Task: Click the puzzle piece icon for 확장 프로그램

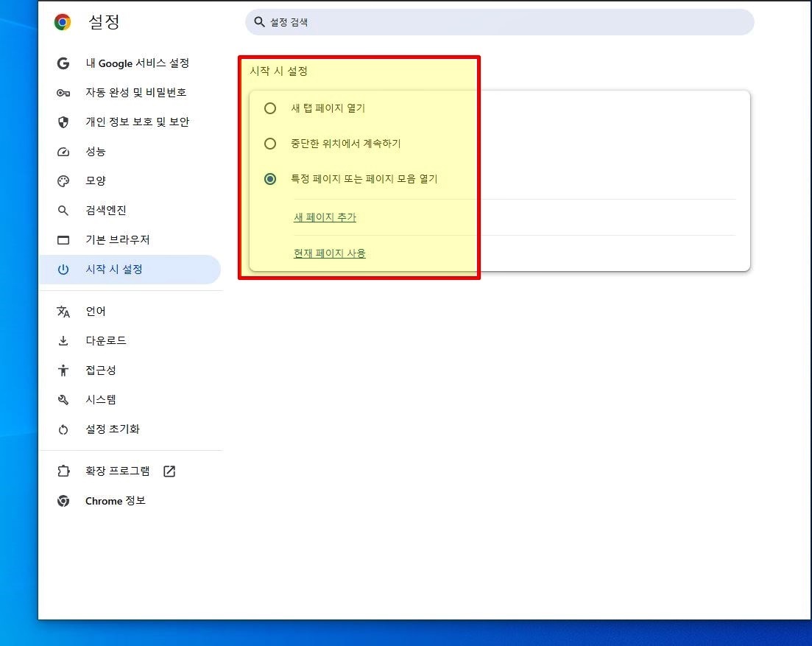Action: pos(63,471)
